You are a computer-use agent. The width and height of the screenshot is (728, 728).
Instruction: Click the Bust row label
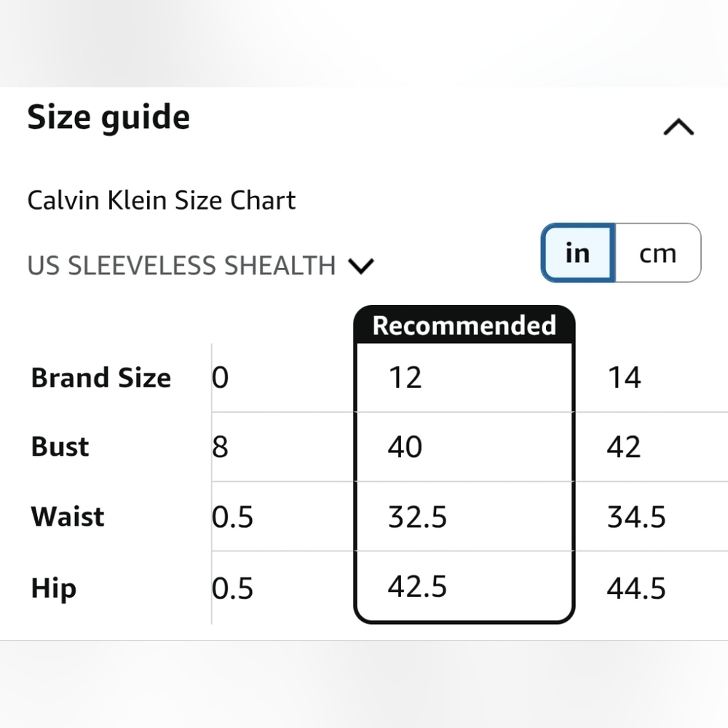60,447
